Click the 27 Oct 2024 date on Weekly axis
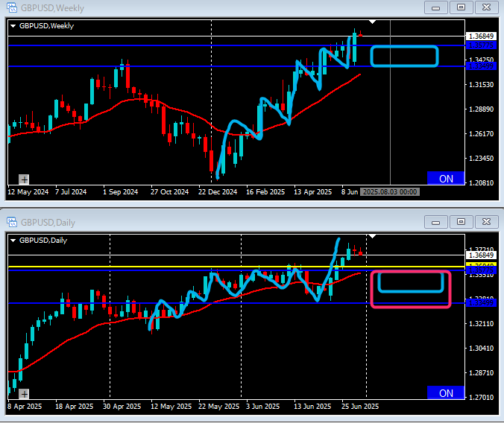Image resolution: width=504 pixels, height=423 pixels. [169, 191]
